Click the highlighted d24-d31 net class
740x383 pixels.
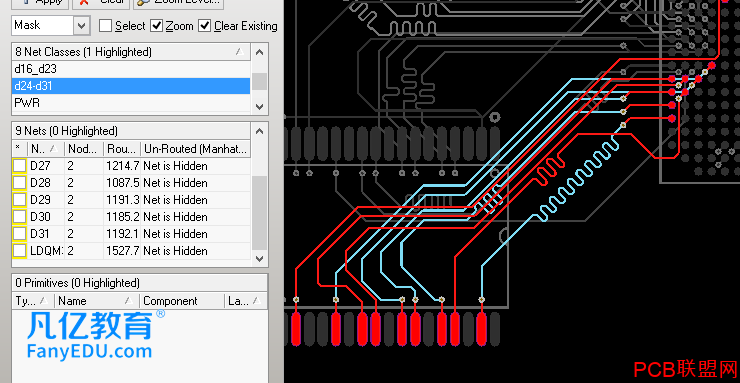pyautogui.click(x=131, y=86)
